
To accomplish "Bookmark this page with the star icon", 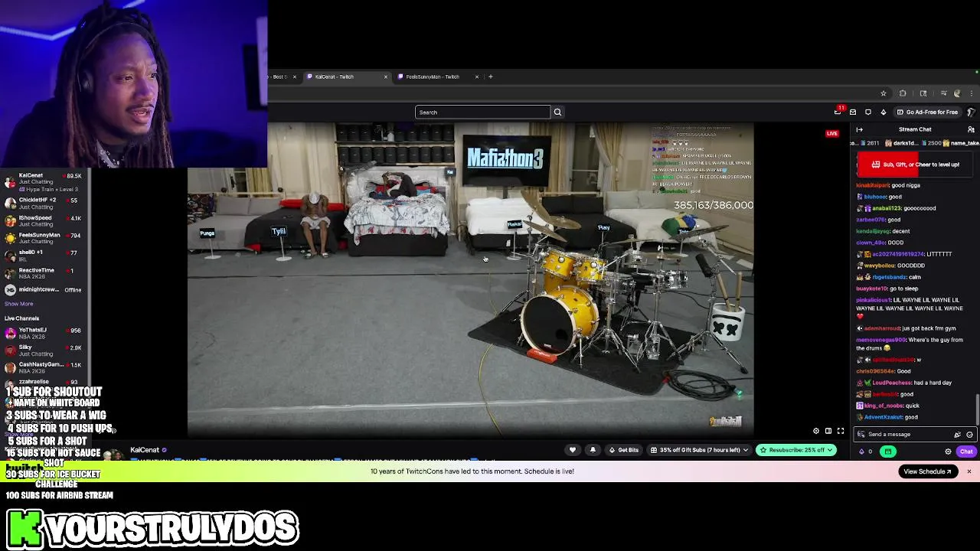I will tap(883, 93).
